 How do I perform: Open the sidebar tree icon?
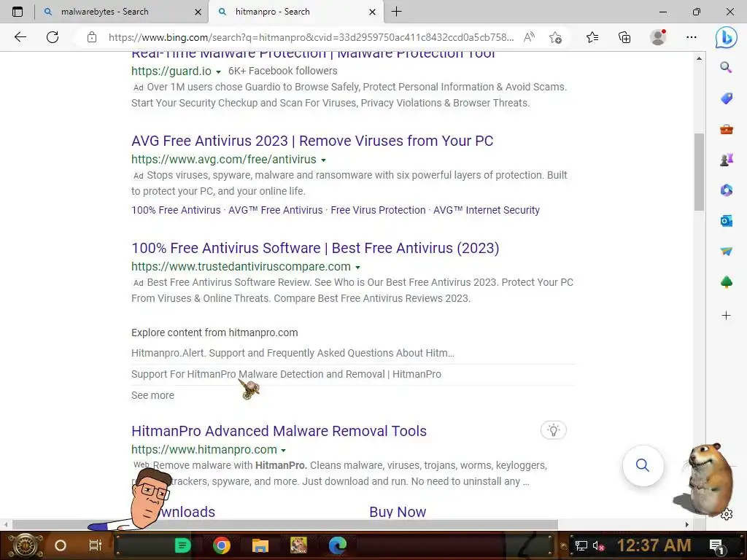point(726,282)
